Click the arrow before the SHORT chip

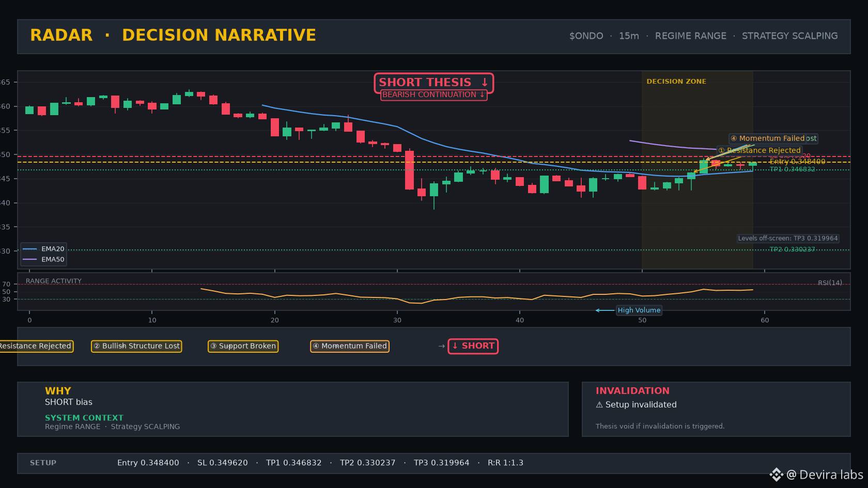(x=441, y=346)
